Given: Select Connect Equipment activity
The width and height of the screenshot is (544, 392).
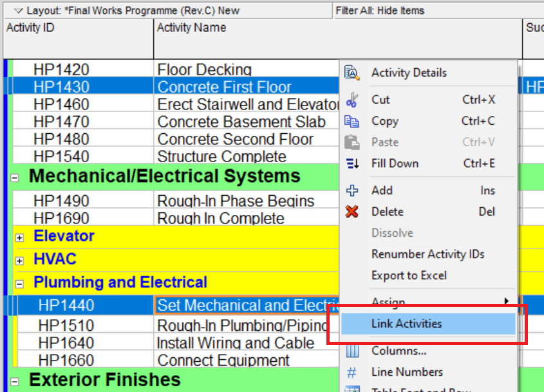Looking at the screenshot, I should coord(223,360).
